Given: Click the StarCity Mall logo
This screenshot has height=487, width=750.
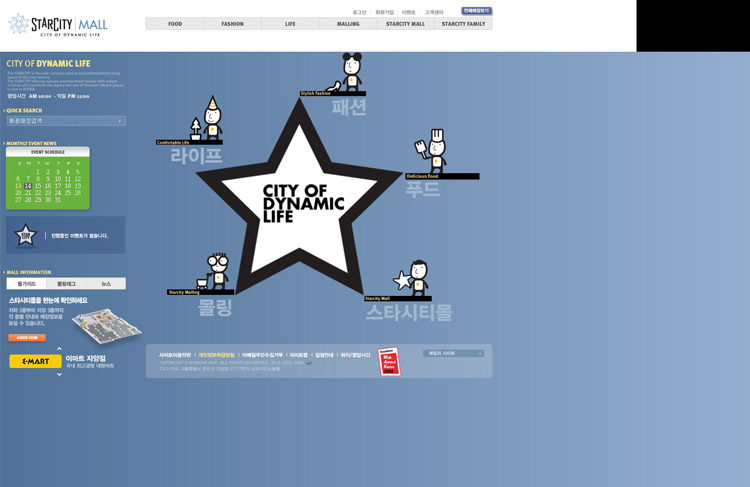Looking at the screenshot, I should [x=58, y=25].
